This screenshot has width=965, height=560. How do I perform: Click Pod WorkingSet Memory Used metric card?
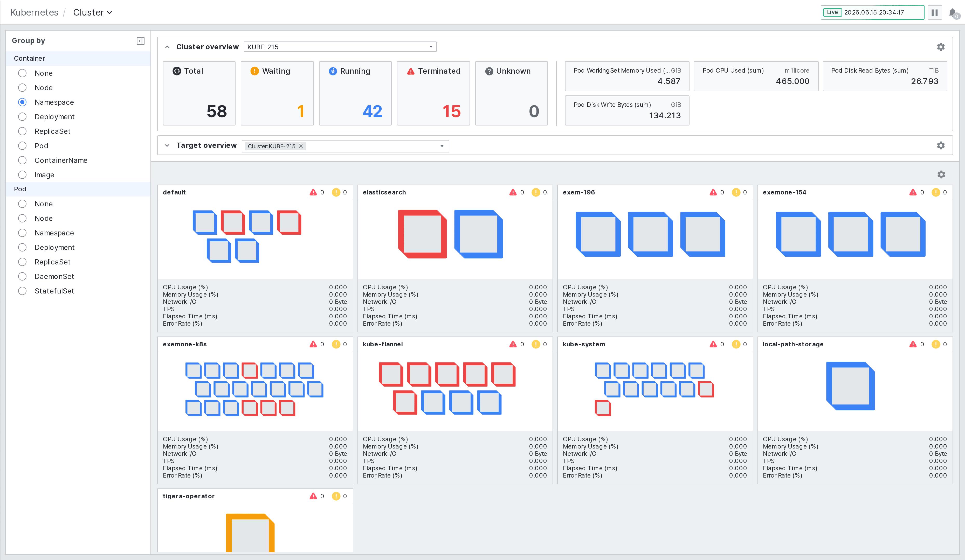(x=627, y=76)
